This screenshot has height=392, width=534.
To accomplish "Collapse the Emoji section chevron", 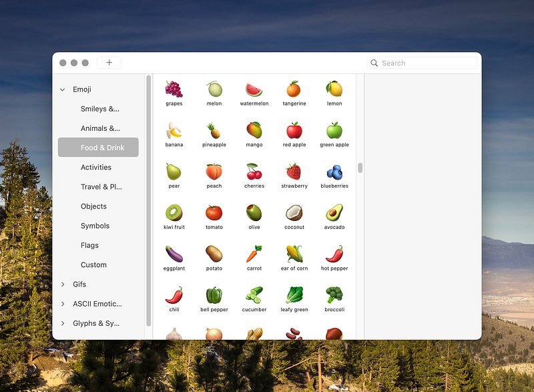I will [x=63, y=89].
